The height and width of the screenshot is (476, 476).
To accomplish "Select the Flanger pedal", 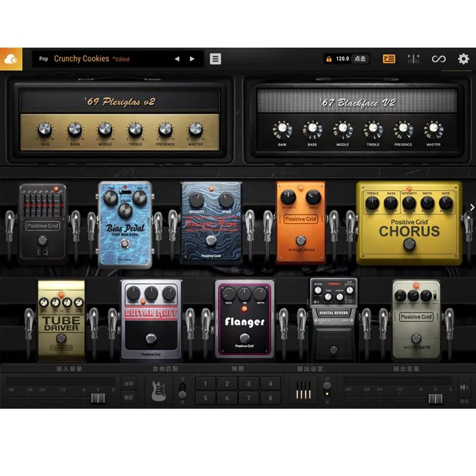I will click(x=245, y=319).
